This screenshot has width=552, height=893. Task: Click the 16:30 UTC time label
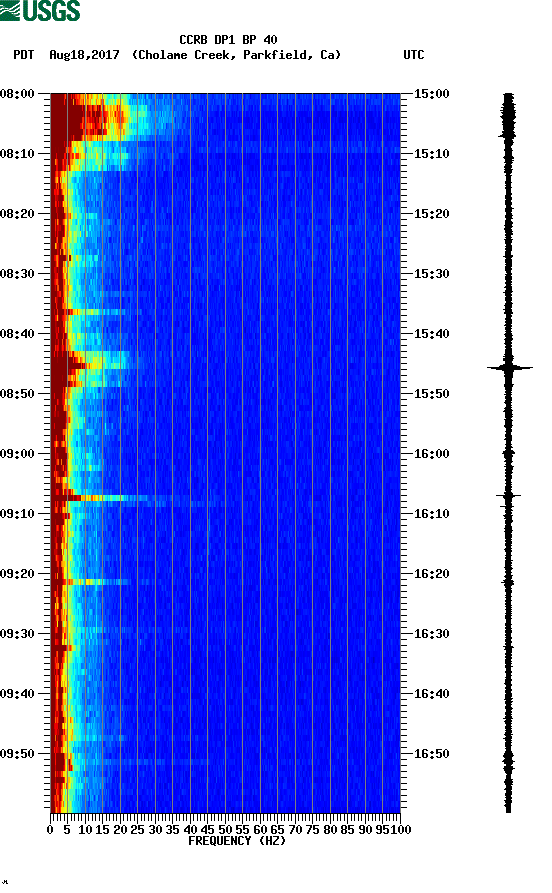(431, 634)
